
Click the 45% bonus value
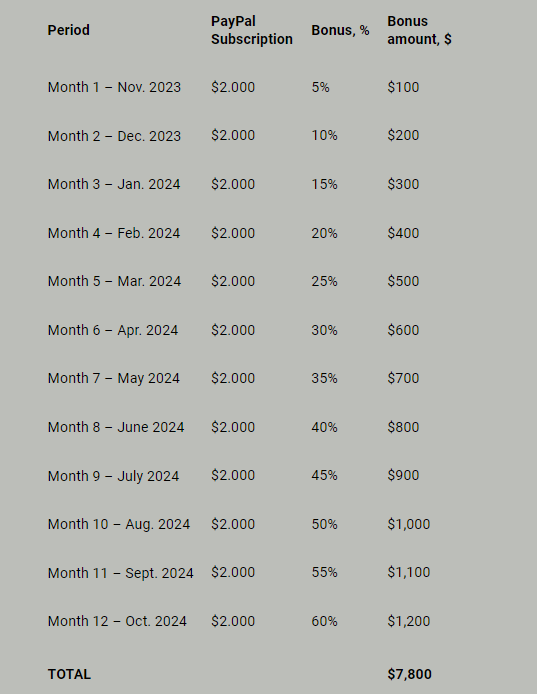coord(324,475)
